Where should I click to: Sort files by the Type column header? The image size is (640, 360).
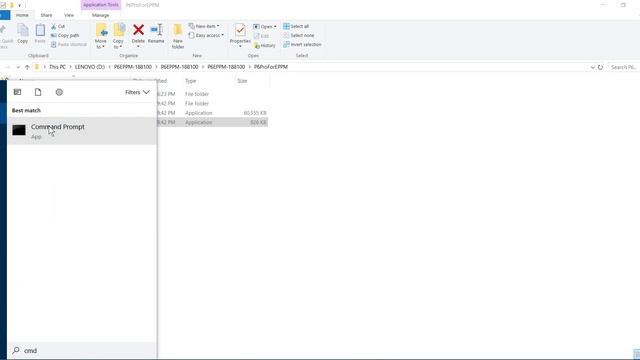click(191, 81)
